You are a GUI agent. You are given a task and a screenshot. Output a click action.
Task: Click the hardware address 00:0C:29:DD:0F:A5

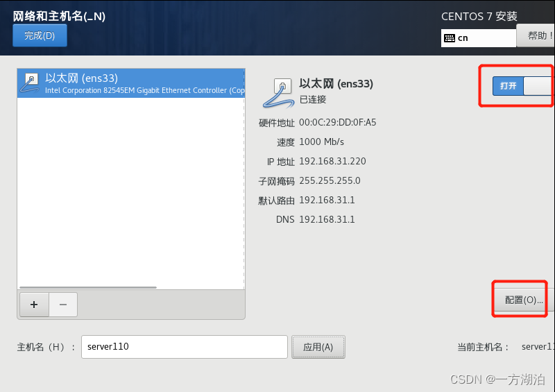tap(337, 123)
